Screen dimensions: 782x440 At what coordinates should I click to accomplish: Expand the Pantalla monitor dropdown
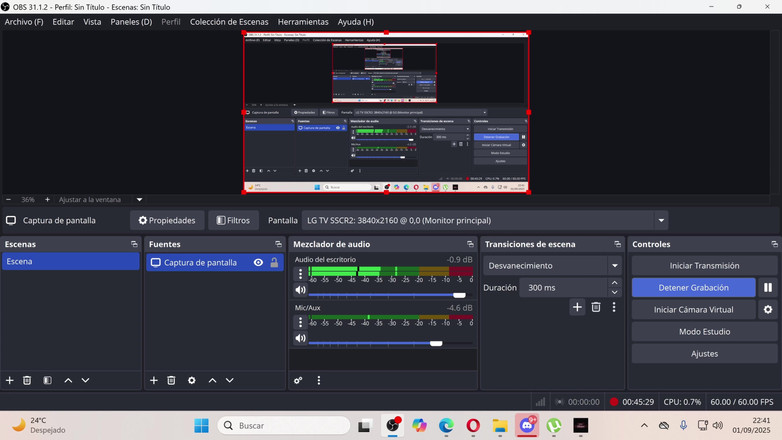(x=661, y=220)
